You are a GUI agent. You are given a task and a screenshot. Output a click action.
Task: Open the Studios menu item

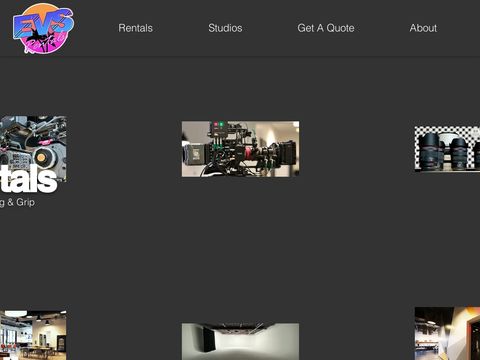click(x=225, y=28)
